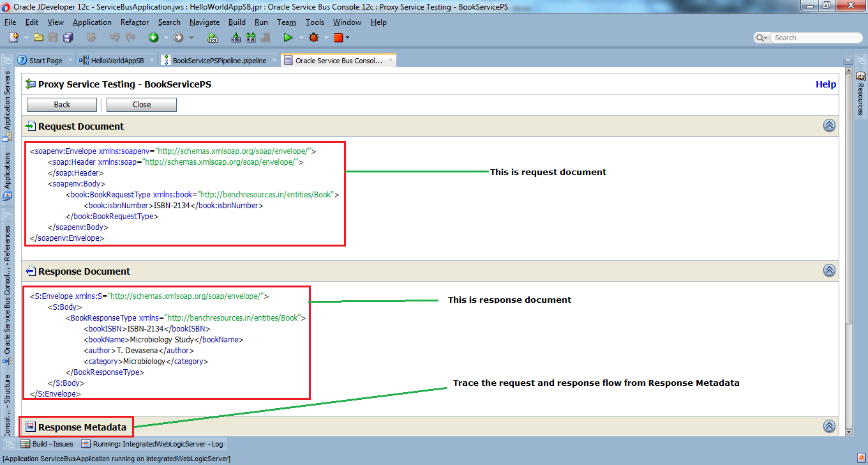
Task: Click the Open folder toolbar icon
Action: 38,38
